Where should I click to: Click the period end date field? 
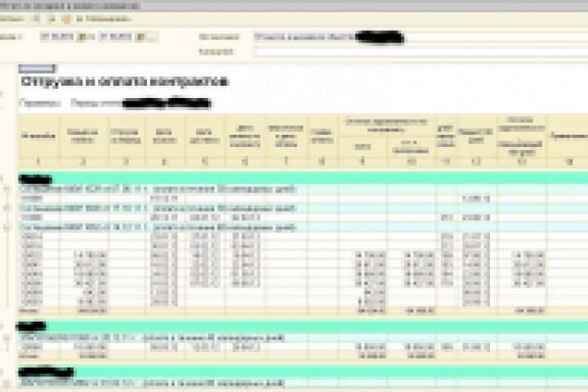coord(117,37)
